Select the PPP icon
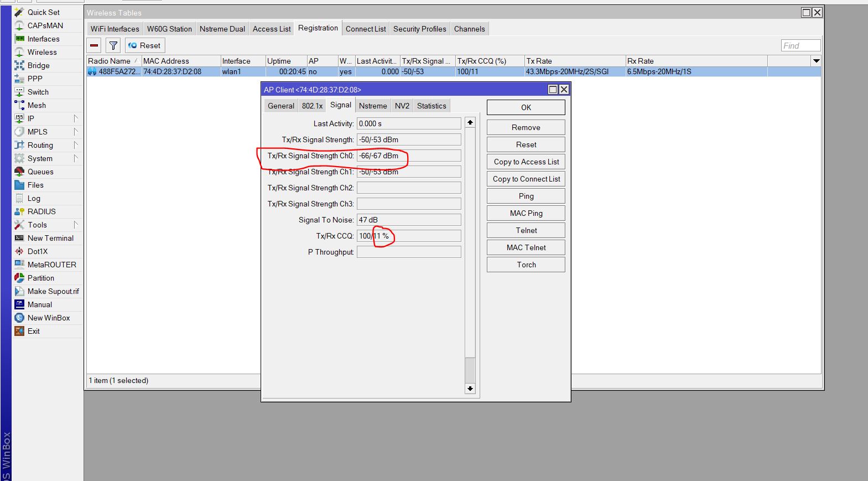This screenshot has width=868, height=481. tap(19, 79)
